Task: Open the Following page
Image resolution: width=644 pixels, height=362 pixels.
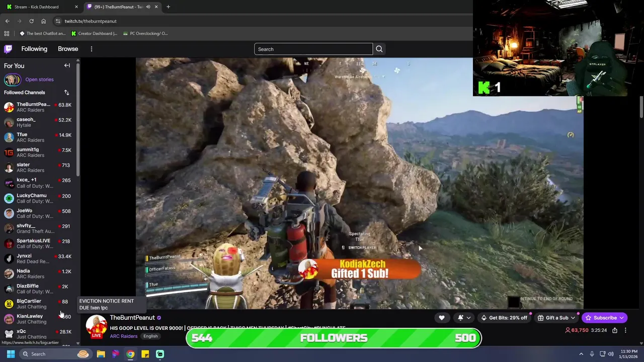Action: pos(34,49)
